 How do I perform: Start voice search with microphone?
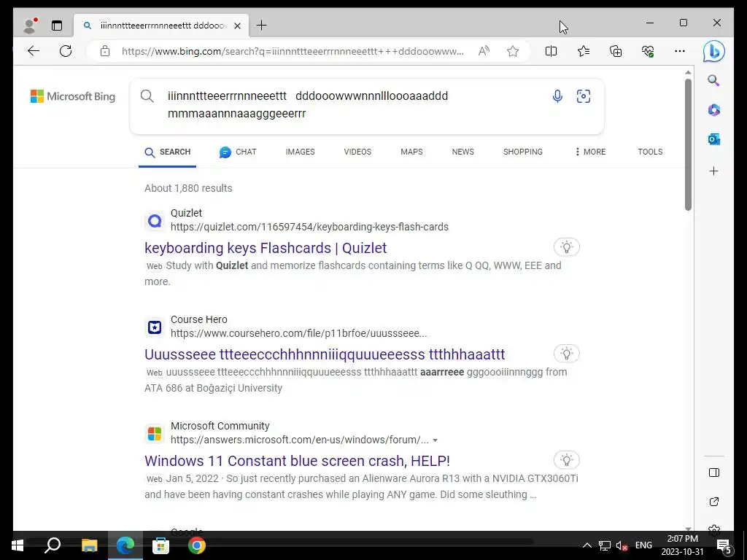coord(557,96)
